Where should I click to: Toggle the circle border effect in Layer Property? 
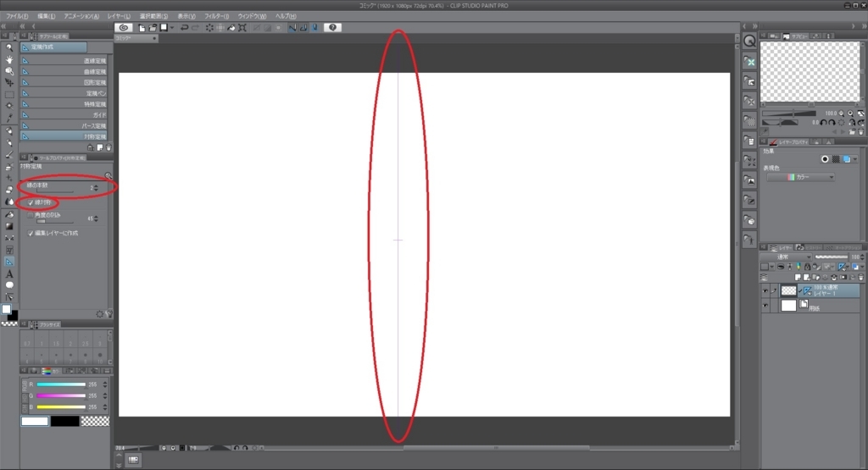(x=825, y=159)
